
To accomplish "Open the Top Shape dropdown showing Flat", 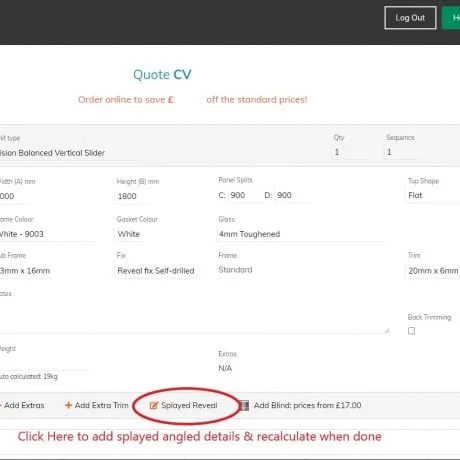I will 433,196.
